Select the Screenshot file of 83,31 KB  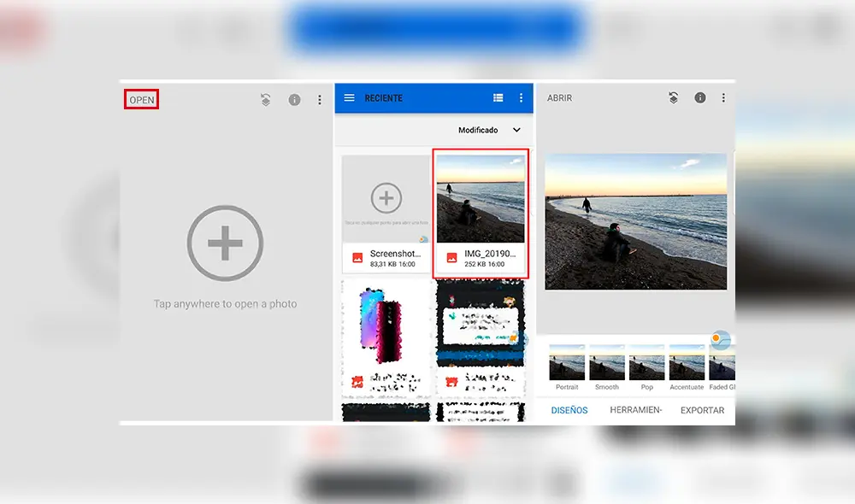(386, 213)
